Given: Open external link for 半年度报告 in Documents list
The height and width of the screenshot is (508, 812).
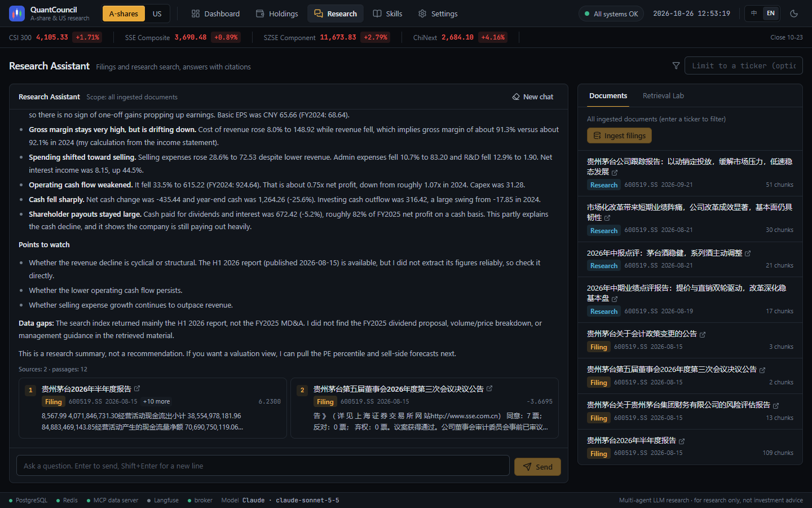Looking at the screenshot, I should click(x=682, y=441).
